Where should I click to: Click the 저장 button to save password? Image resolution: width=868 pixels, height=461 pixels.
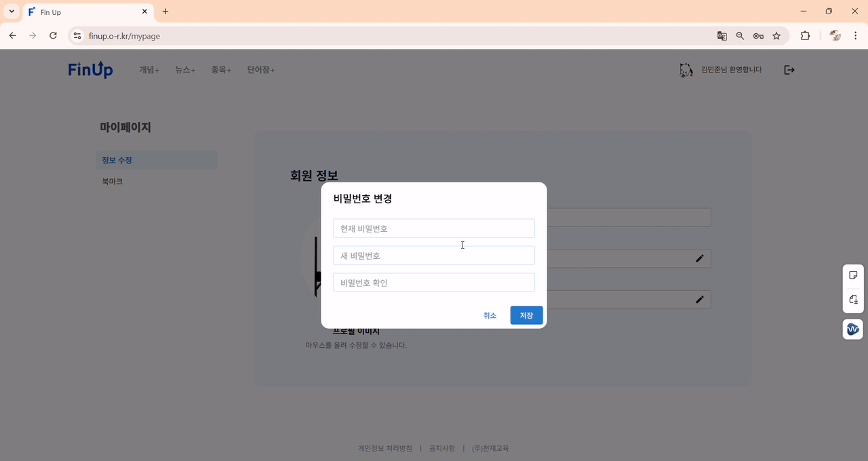pos(526,315)
